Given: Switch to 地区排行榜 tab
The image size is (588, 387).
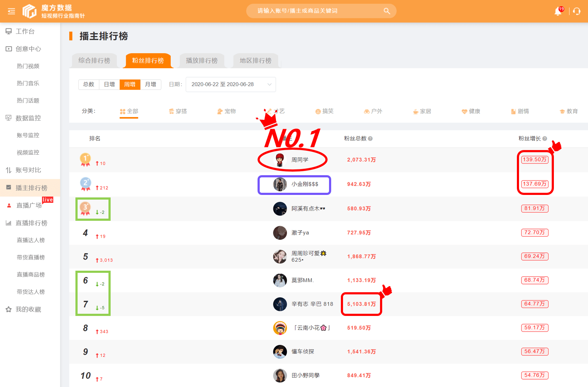Looking at the screenshot, I should (255, 61).
